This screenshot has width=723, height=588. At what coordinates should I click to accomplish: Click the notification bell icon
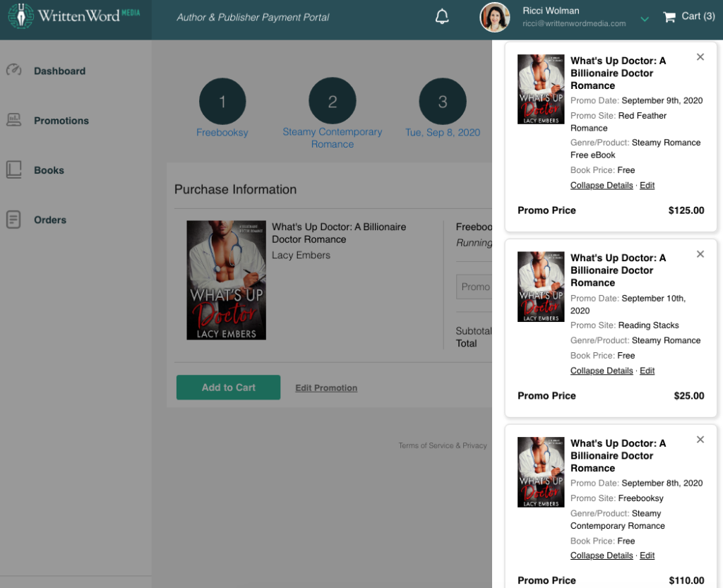point(442,17)
